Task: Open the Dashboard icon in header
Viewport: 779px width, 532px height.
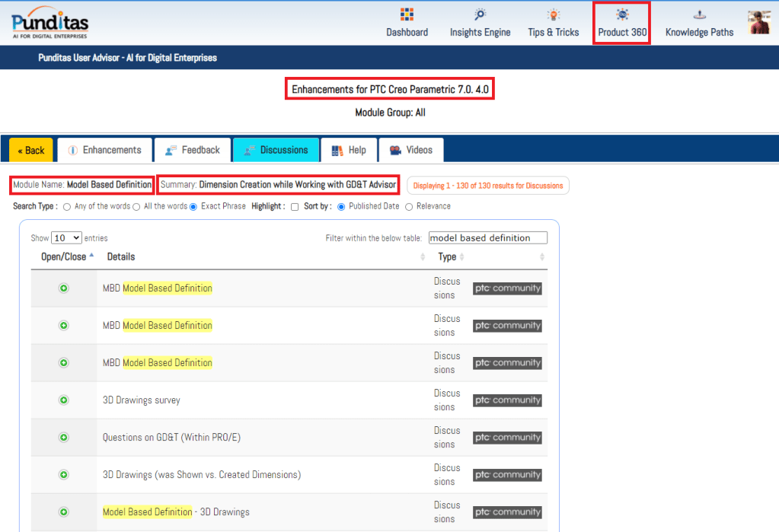Action: 407,14
